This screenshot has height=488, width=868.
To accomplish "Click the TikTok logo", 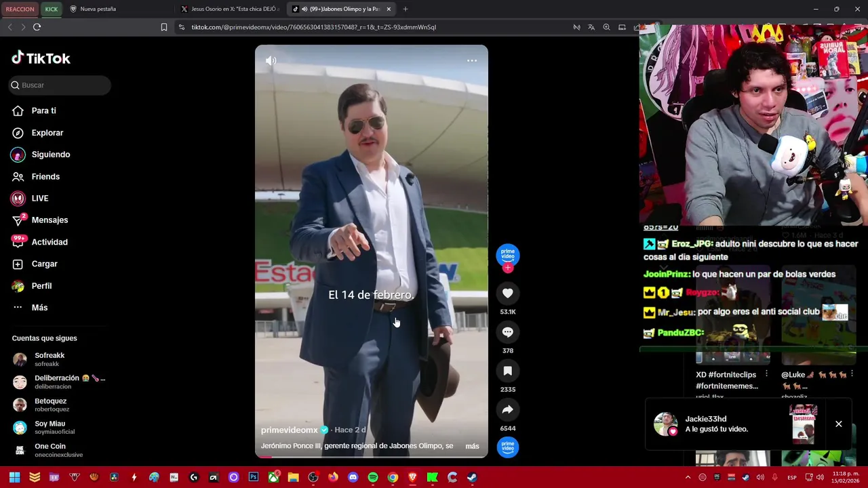I will click(41, 58).
